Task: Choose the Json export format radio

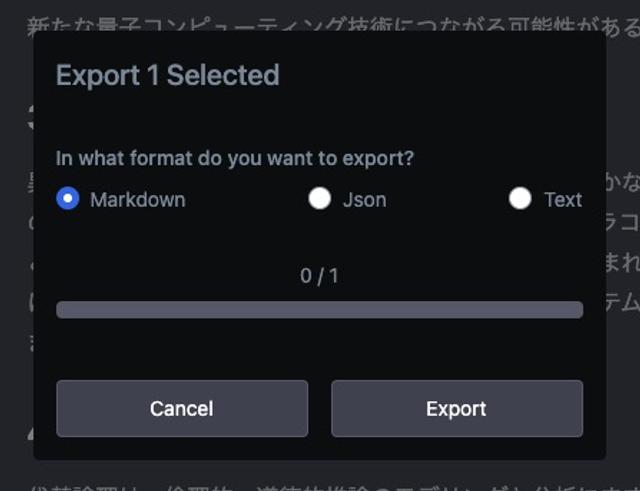Action: click(x=320, y=198)
